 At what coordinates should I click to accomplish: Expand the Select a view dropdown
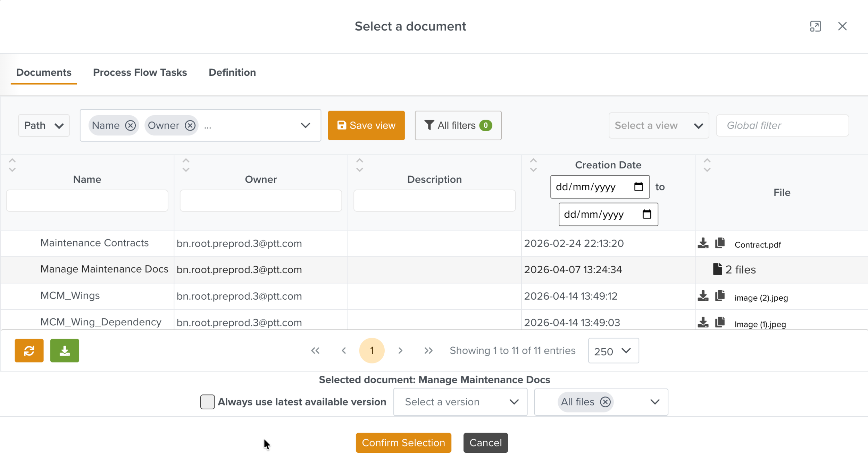[x=658, y=125]
